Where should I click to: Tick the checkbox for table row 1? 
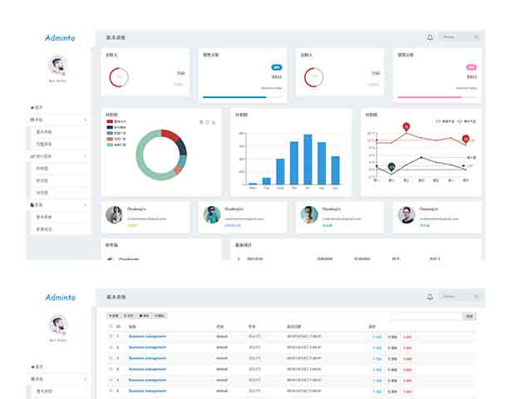click(111, 336)
